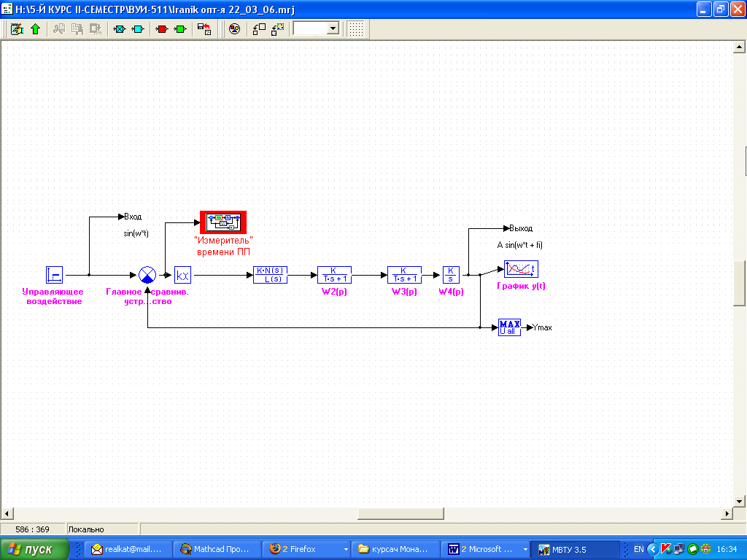Click vertical scrollbar up arrow
Viewport: 747px width, 560px height.
739,47
